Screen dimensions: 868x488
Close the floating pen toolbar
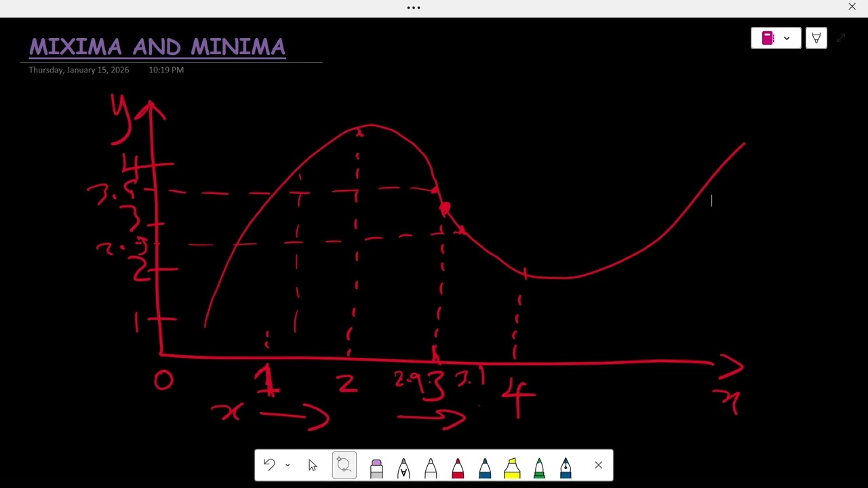[x=598, y=466]
